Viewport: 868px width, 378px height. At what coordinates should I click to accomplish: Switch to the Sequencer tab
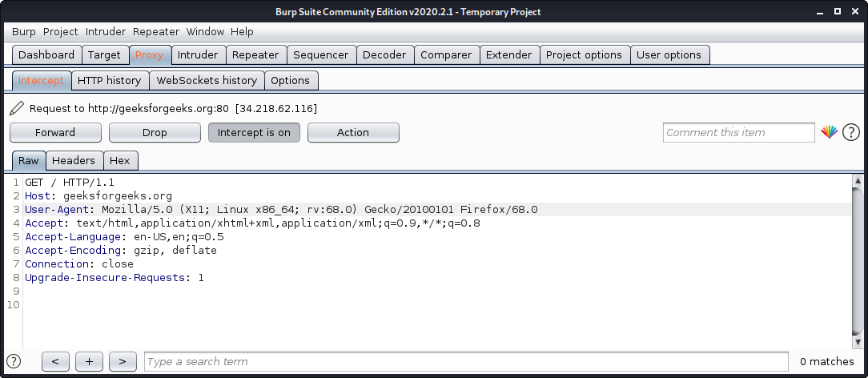pyautogui.click(x=321, y=54)
